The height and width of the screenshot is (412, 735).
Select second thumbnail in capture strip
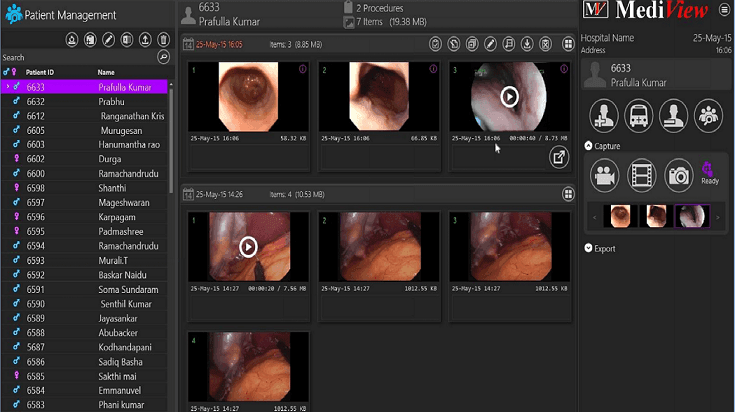[656, 216]
